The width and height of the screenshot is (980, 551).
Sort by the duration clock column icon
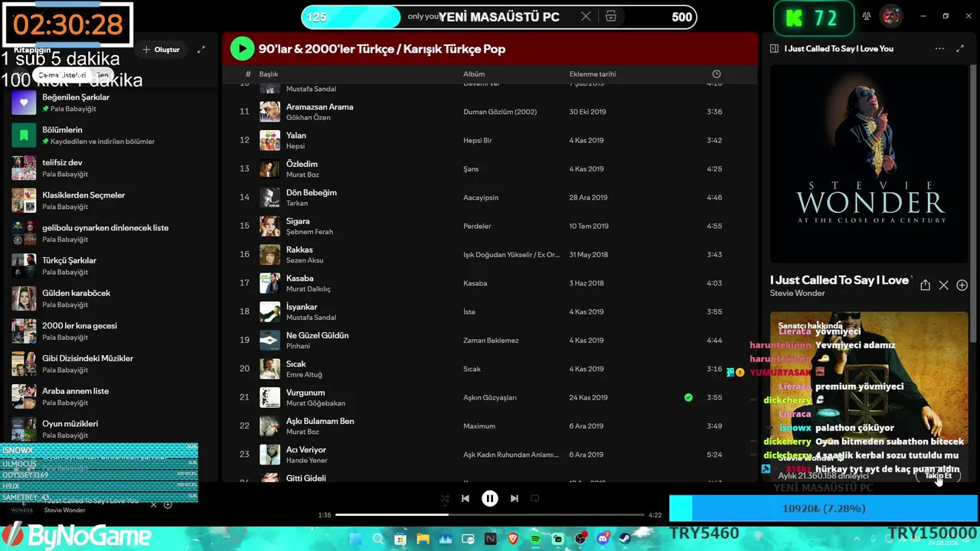716,74
